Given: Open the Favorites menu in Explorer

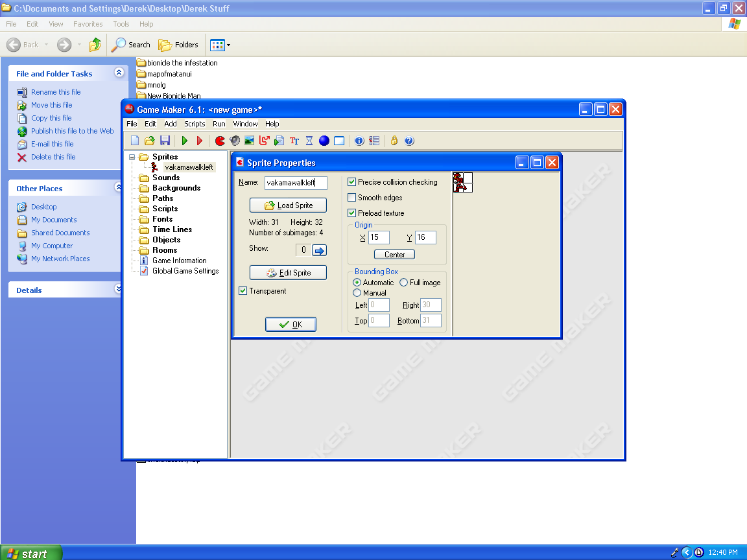Looking at the screenshot, I should coord(88,24).
